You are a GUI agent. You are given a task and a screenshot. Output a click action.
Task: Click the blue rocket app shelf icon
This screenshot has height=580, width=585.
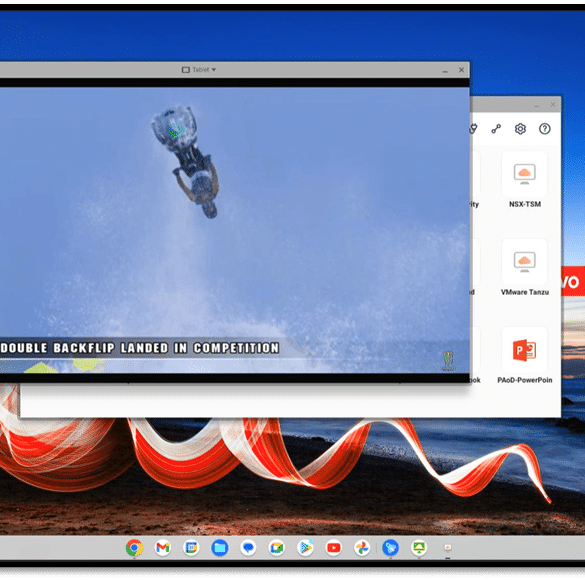[390, 548]
